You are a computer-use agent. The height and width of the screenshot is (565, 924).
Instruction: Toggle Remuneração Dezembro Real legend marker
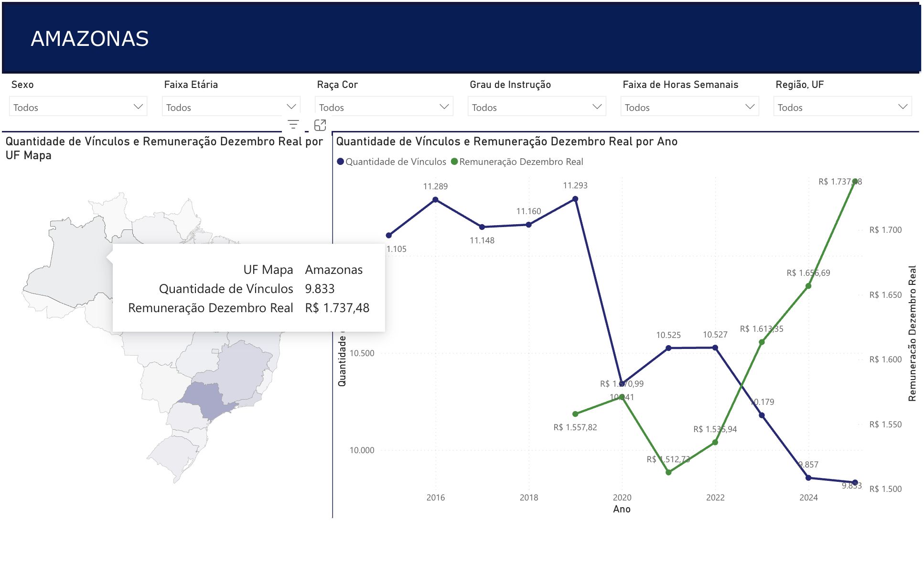[x=454, y=162]
